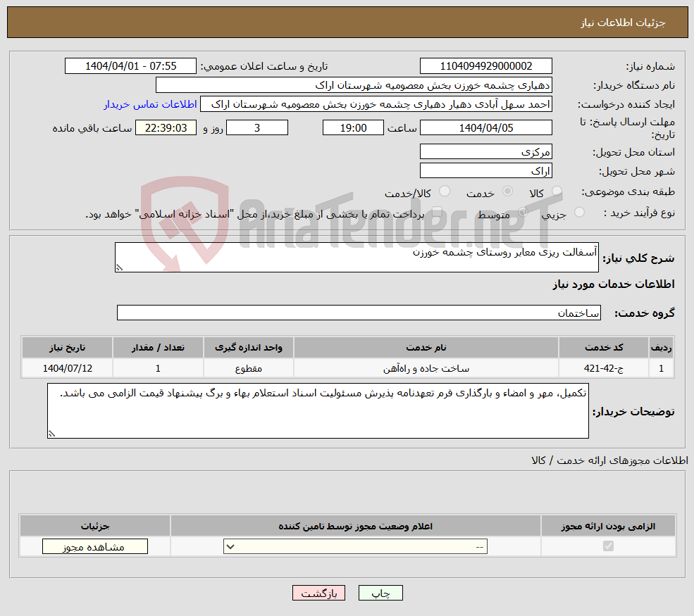This screenshot has height=616, width=694.
Task: Click the deadline time field 19:00
Action: [353, 128]
